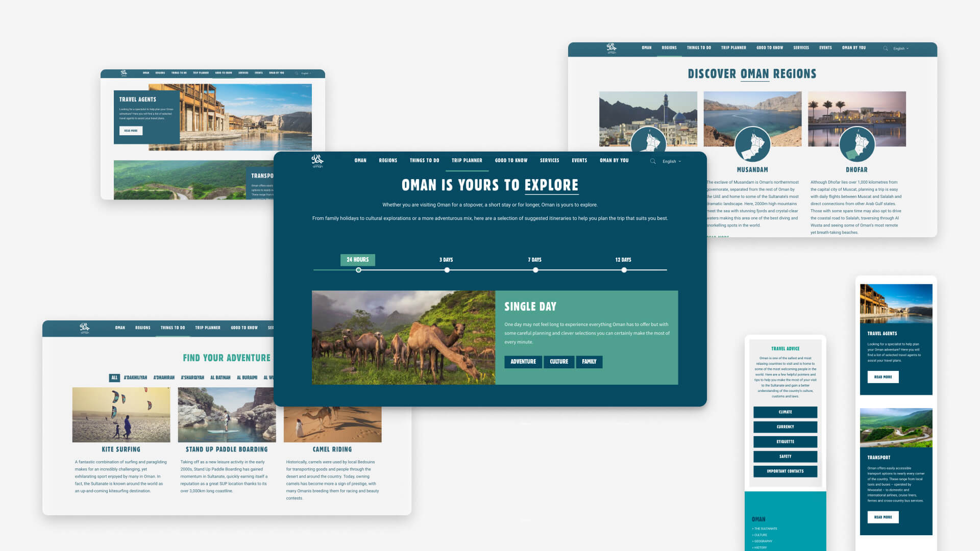Click the Muscat region map icon on first photo

point(648,140)
